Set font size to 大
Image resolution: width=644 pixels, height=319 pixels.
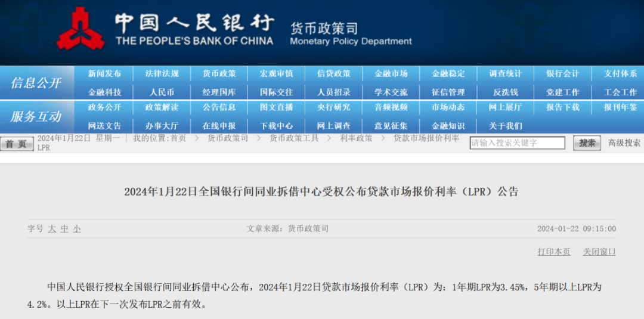tap(52, 229)
